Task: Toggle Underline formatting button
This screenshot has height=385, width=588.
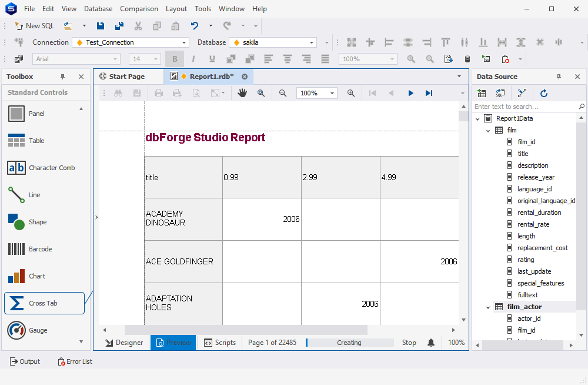Action: pyautogui.click(x=212, y=59)
